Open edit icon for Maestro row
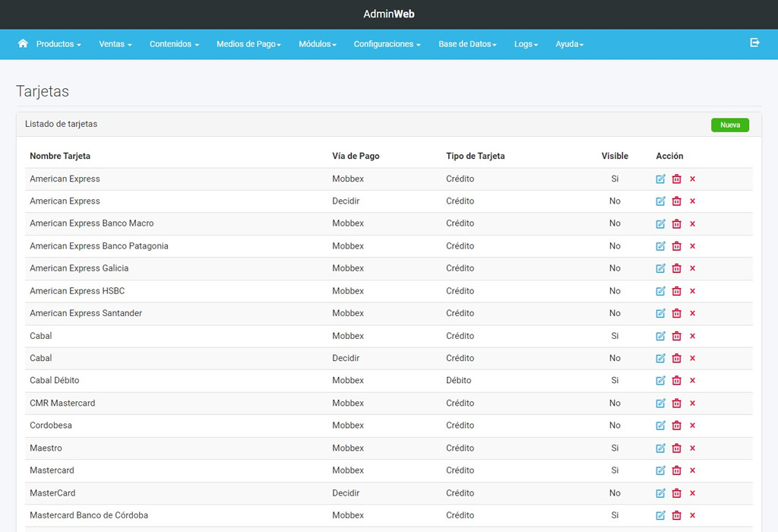Image resolution: width=778 pixels, height=532 pixels. (660, 448)
